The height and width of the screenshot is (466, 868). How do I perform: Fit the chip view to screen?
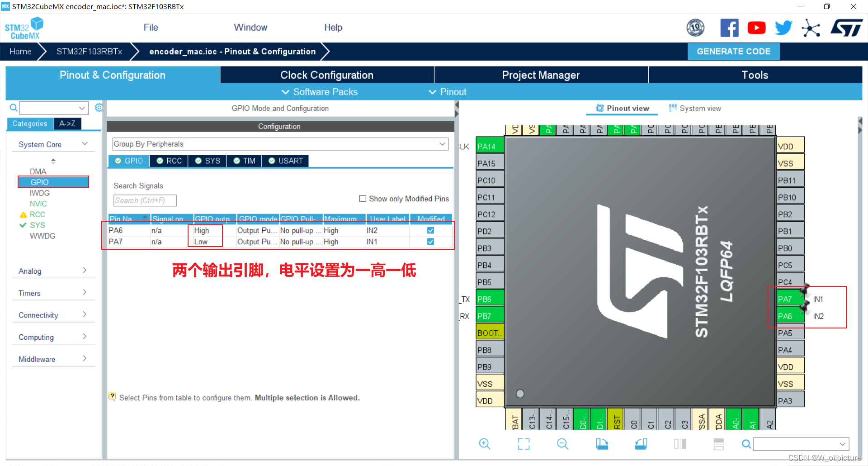(524, 444)
